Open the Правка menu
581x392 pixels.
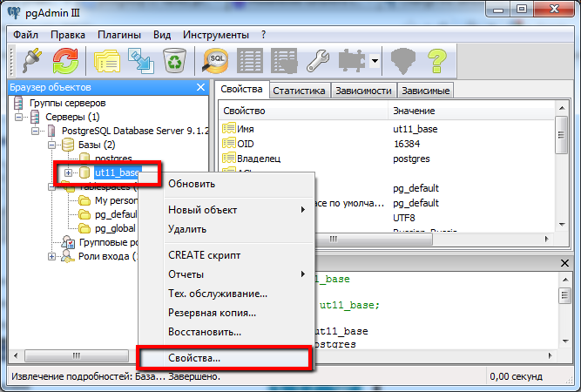click(68, 35)
